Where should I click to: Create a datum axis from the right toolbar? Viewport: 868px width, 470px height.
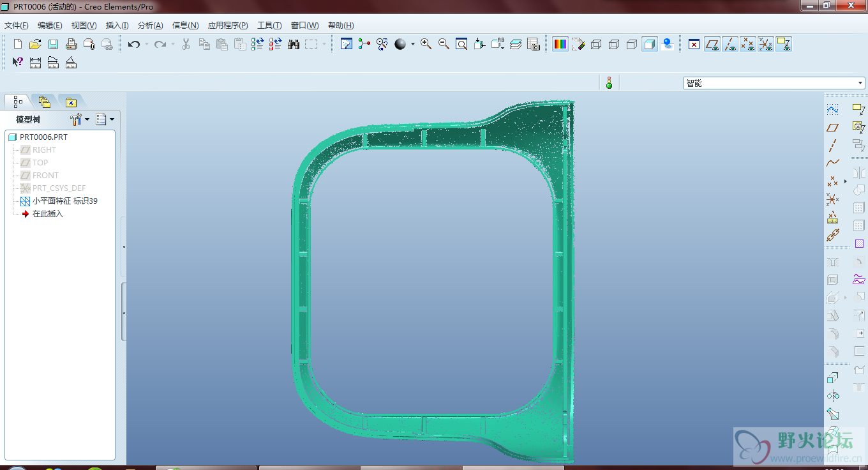coord(832,145)
